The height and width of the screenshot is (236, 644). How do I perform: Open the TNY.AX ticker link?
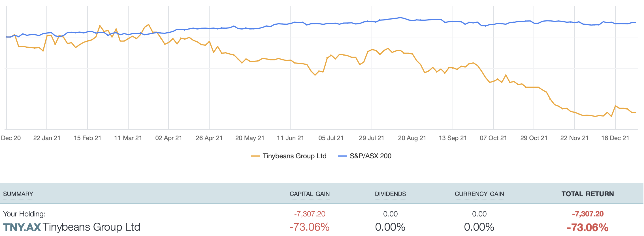coord(22,227)
